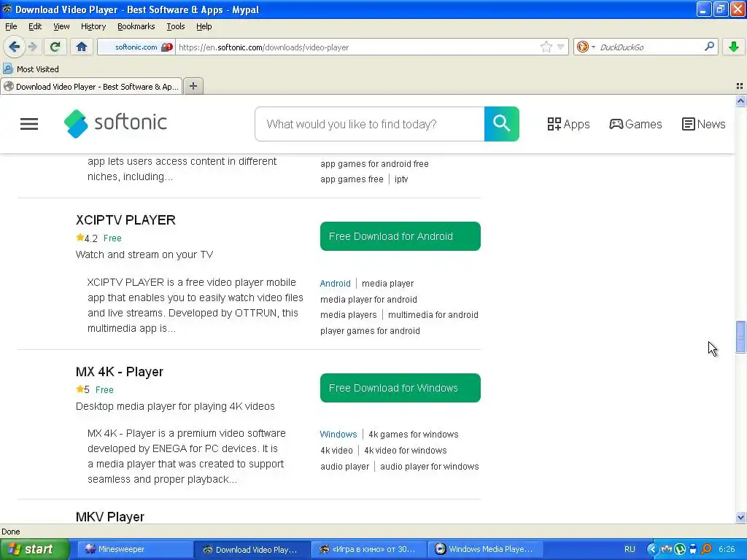Switch to Windows Media Player taskbar item
Screen dimensions: 747x560
(x=484, y=549)
